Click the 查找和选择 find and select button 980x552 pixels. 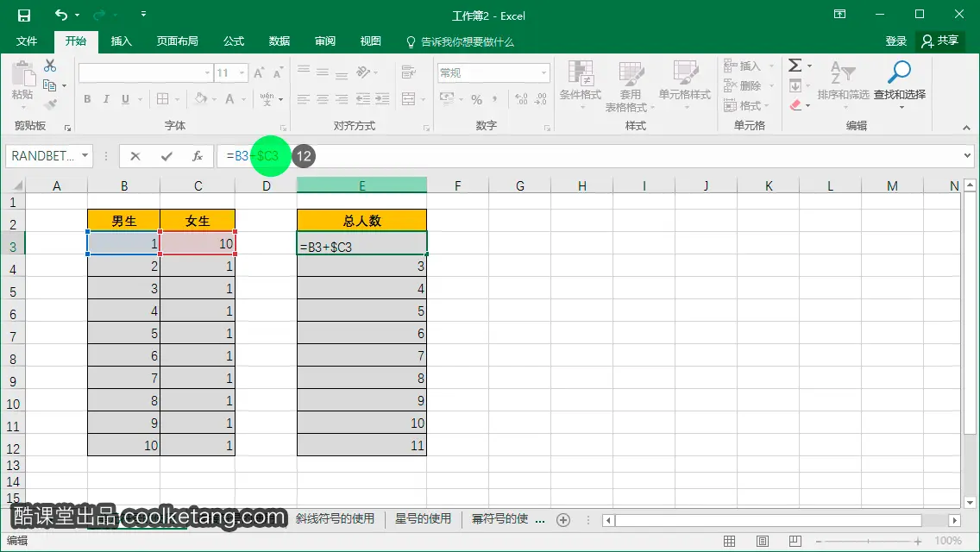click(x=900, y=85)
